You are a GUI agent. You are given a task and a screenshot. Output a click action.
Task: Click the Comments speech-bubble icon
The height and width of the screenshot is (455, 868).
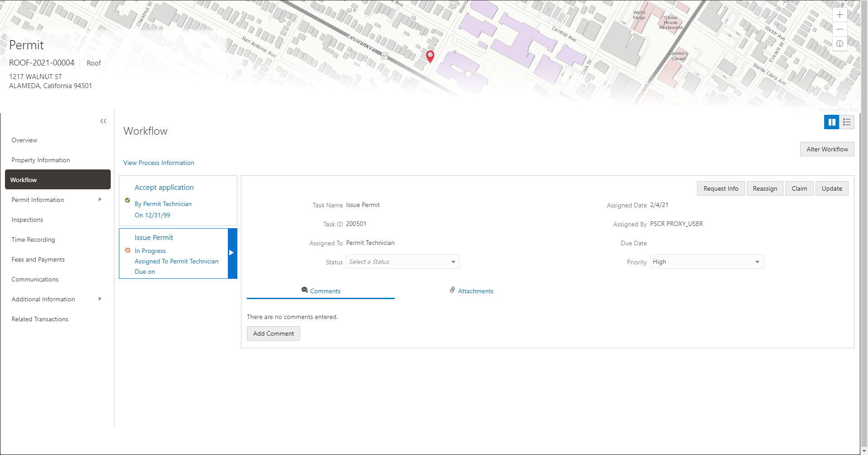click(x=305, y=291)
